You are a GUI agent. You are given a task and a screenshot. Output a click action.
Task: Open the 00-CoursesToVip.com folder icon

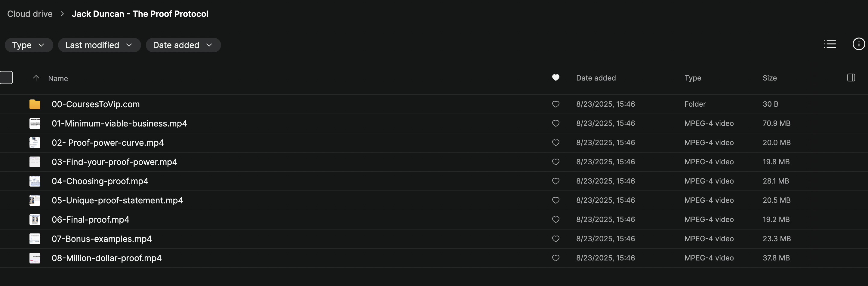[x=35, y=104]
